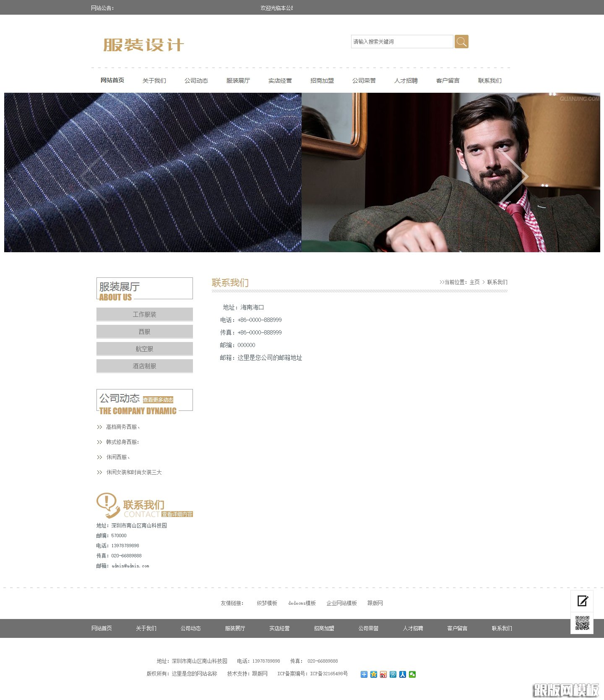Viewport: 604px width, 700px height.
Task: Open 关于我们 in top navigation
Action: [x=154, y=81]
